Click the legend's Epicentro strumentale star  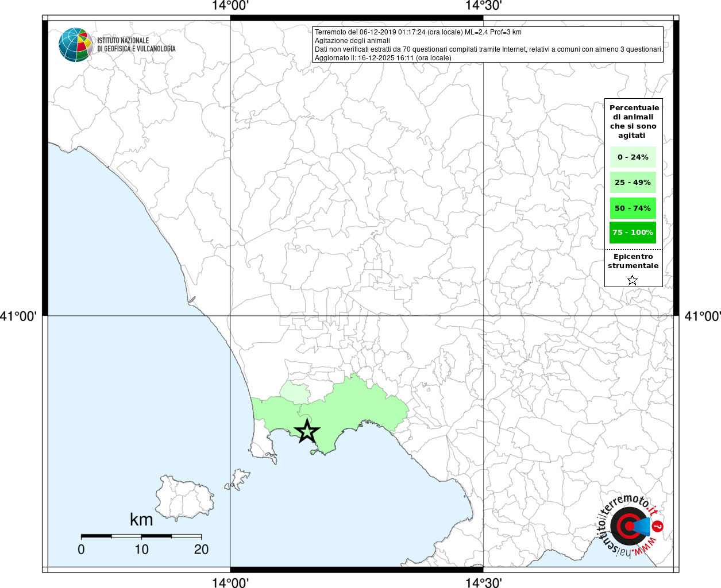pos(633,280)
